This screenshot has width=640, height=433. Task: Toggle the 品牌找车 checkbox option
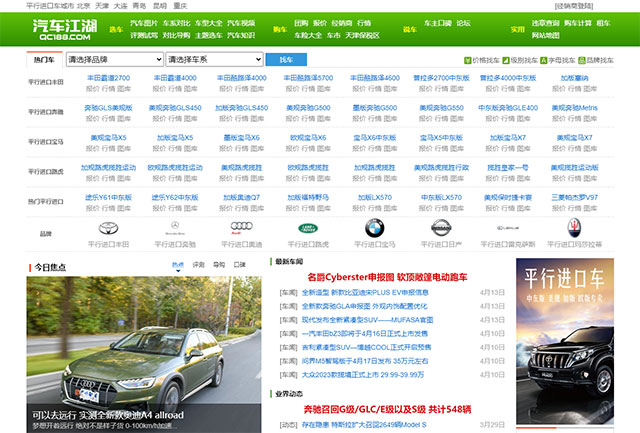580,61
